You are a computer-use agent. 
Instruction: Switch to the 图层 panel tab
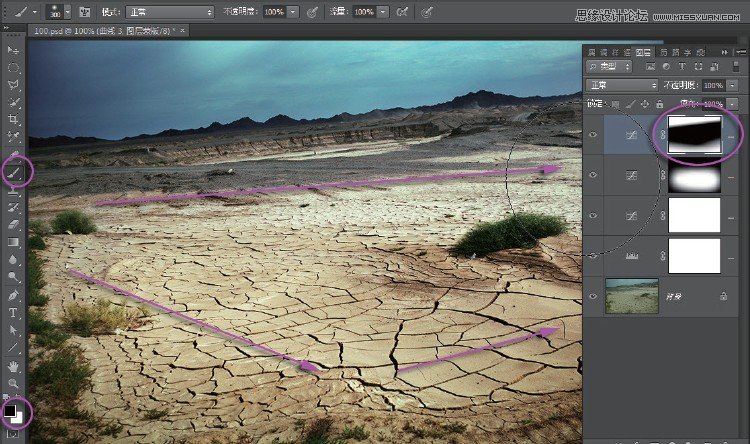coord(643,52)
